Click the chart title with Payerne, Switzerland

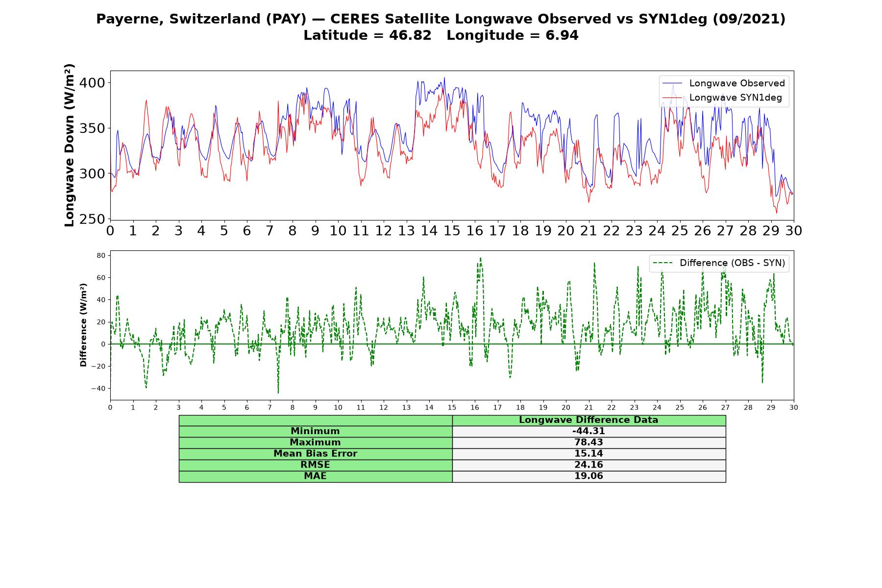pos(441,19)
